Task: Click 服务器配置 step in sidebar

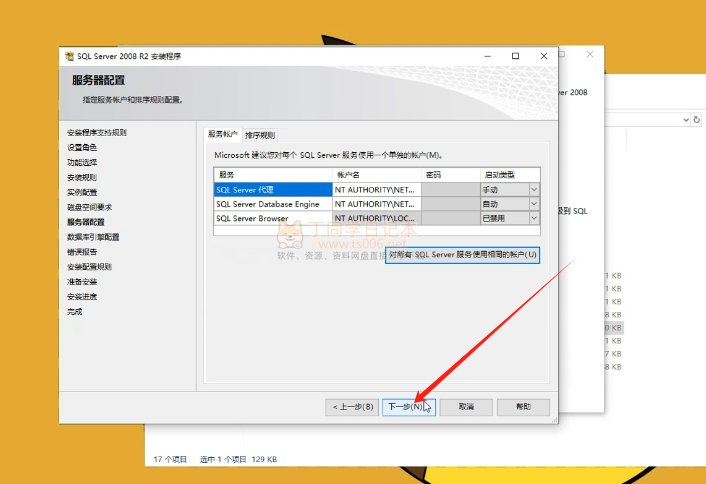Action: (86, 222)
